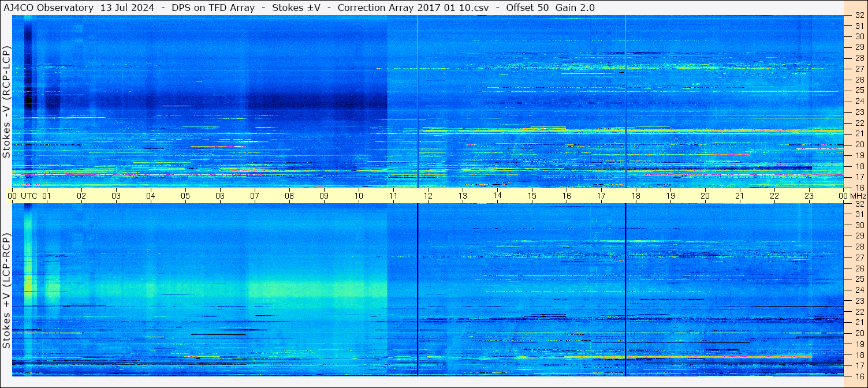868x388 pixels.
Task: Click hour mark '02' on time axis
Action: 81,196
